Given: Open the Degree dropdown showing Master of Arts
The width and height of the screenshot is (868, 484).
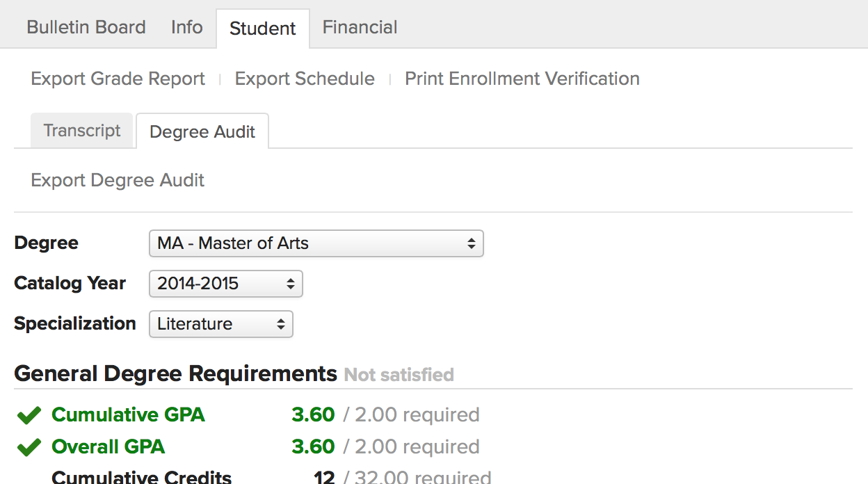Looking at the screenshot, I should click(x=316, y=243).
